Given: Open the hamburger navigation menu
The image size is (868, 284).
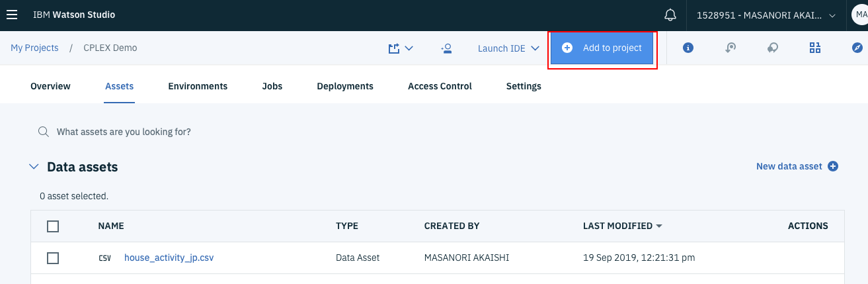Looking at the screenshot, I should [x=12, y=15].
